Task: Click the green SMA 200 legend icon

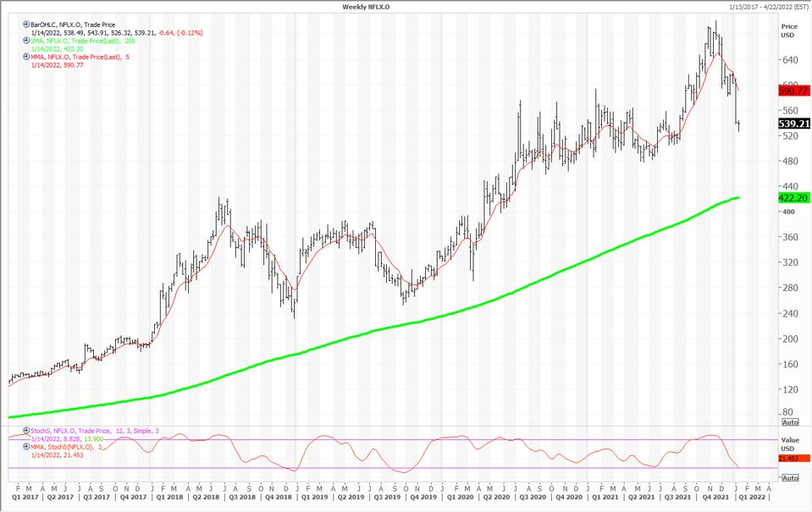Action: 26,40
